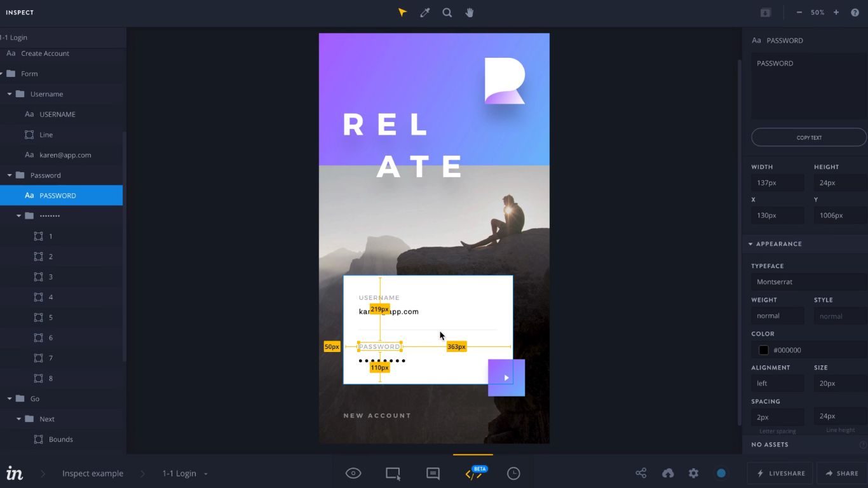Click the Share button

click(841, 473)
